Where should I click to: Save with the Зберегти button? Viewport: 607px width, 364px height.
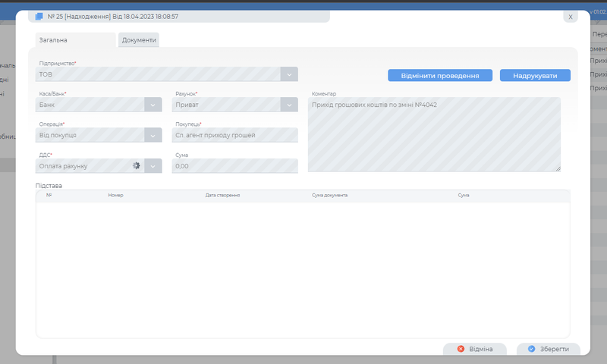tap(548, 349)
